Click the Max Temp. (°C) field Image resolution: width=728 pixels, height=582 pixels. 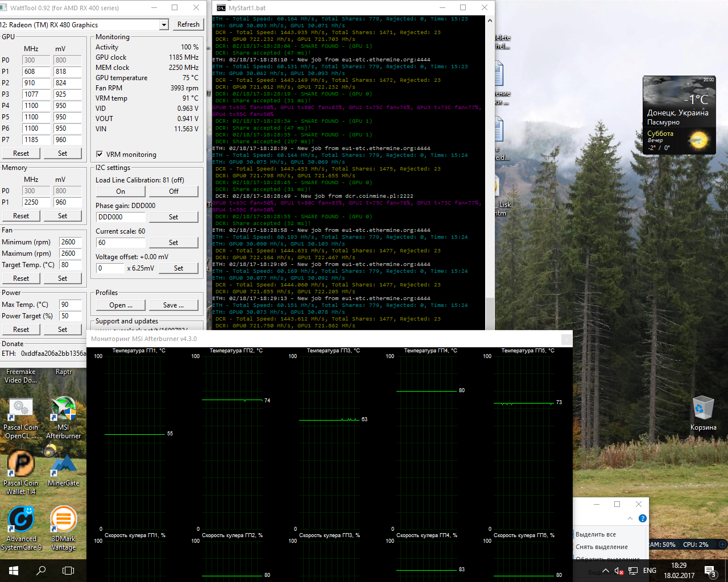(x=71, y=305)
